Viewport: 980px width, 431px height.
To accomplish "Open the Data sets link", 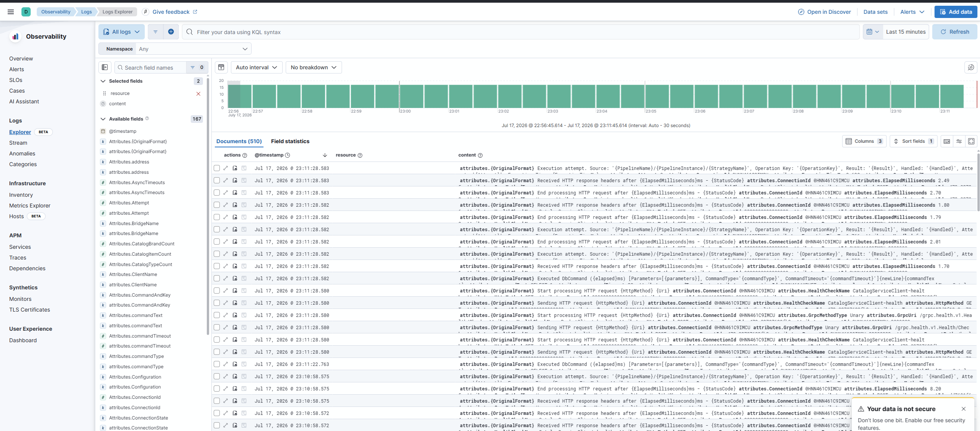I will coord(875,12).
